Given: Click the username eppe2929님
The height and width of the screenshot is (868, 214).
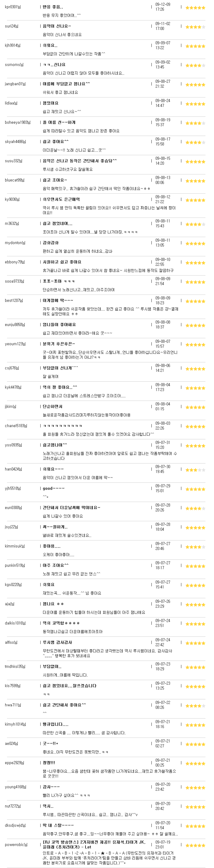Looking at the screenshot, I should 14,763.
